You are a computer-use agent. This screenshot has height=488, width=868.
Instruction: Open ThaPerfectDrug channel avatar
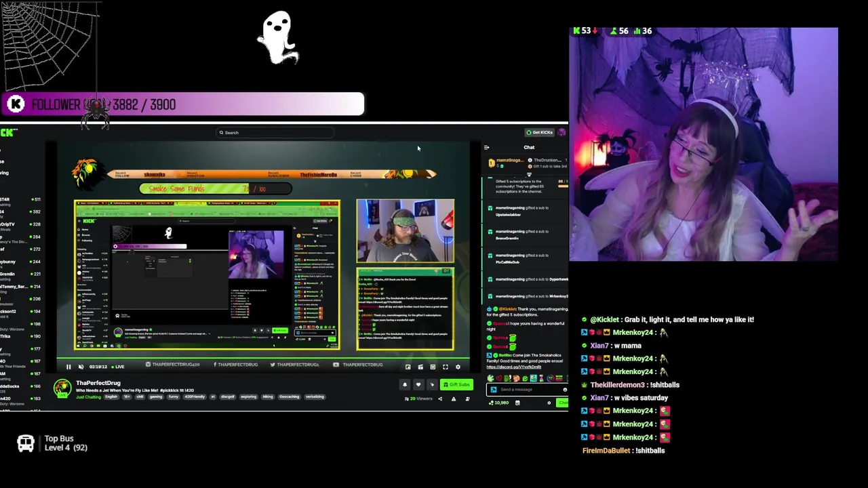(62, 388)
